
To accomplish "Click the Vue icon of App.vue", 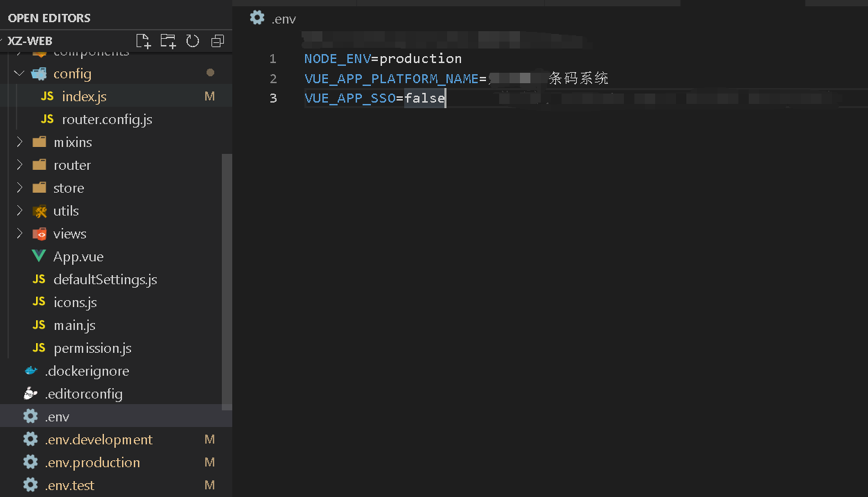I will (x=39, y=256).
